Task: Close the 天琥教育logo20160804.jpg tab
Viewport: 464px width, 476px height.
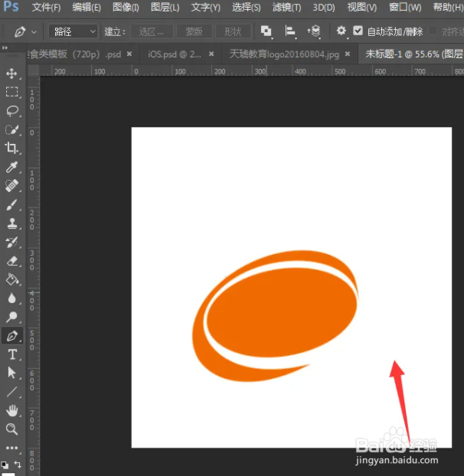Action: [x=348, y=54]
